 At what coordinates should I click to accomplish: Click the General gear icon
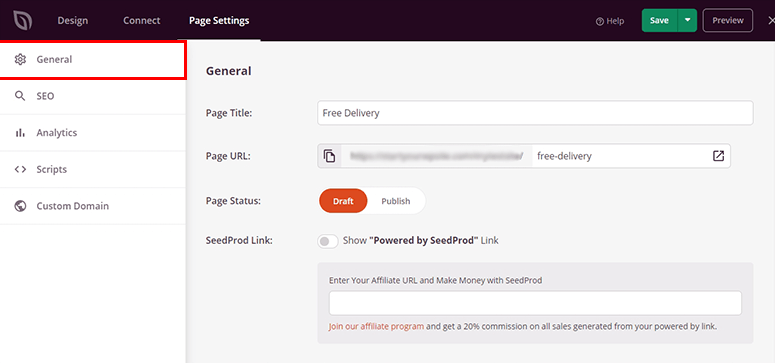click(20, 59)
